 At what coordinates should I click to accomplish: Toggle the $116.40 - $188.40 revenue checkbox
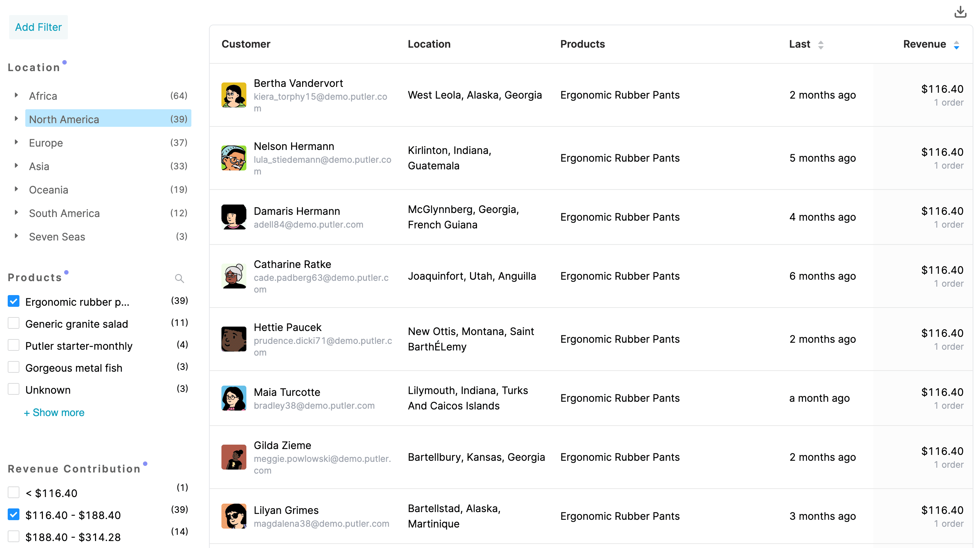click(14, 514)
